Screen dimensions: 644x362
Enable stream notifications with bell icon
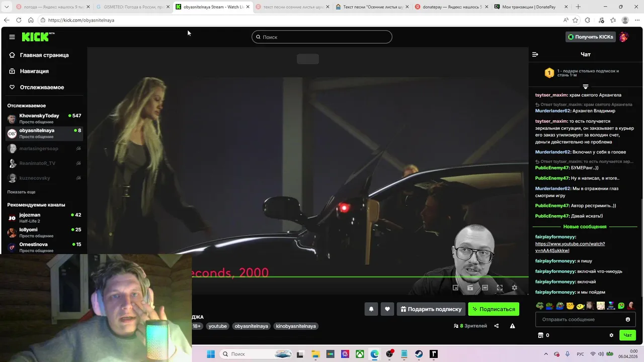coord(371,309)
